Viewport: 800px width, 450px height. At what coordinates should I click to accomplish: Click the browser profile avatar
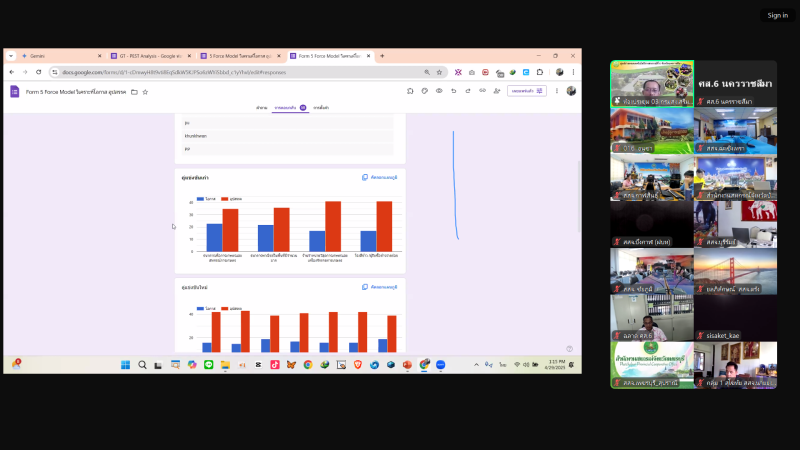pyautogui.click(x=560, y=72)
